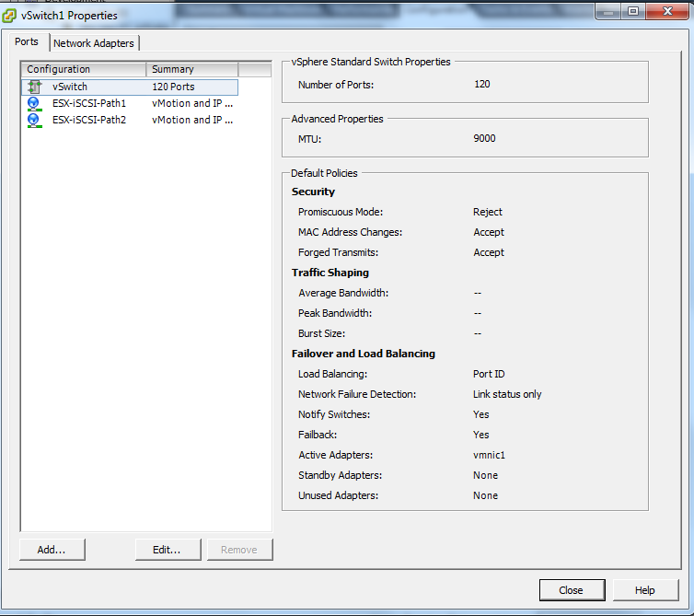Screen dimensions: 694x616
Task: Click the Burst Size label
Action: point(322,334)
